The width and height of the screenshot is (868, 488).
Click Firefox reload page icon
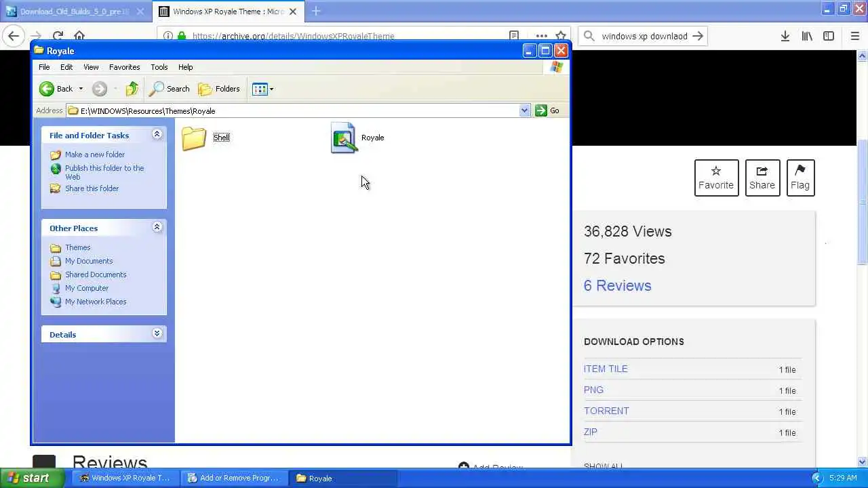coord(58,36)
